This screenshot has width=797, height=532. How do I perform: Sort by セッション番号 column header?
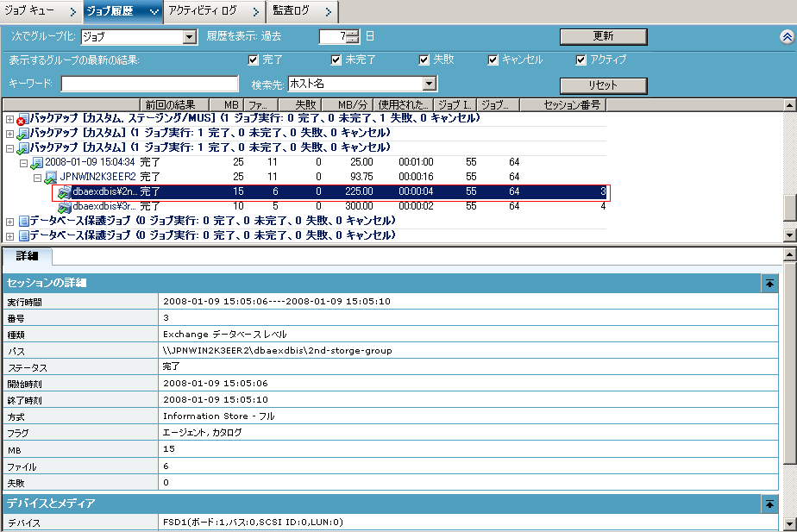563,105
